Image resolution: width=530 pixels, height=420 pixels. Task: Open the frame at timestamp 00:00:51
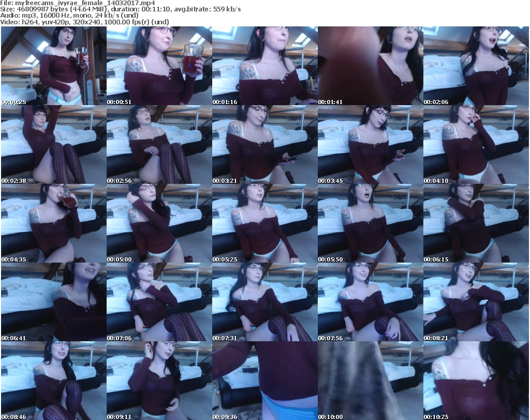tap(159, 66)
